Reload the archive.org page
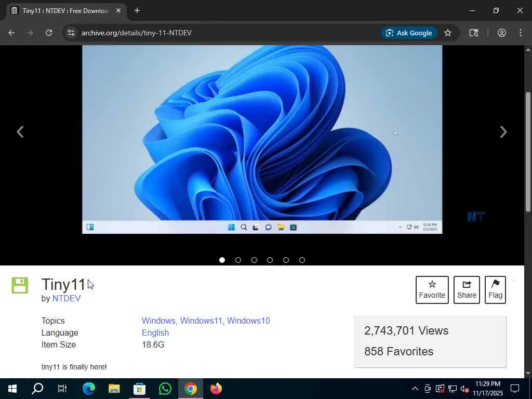Viewport: 532px width, 399px height. pos(49,33)
